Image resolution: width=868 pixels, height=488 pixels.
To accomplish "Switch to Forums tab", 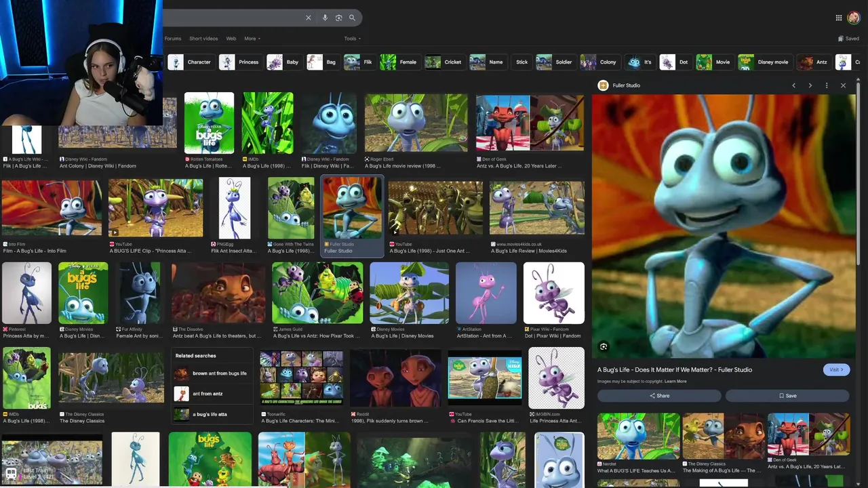I will click(173, 39).
